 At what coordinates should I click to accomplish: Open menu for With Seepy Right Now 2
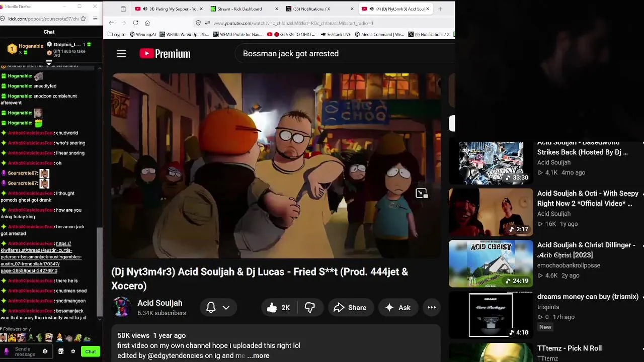[642, 194]
